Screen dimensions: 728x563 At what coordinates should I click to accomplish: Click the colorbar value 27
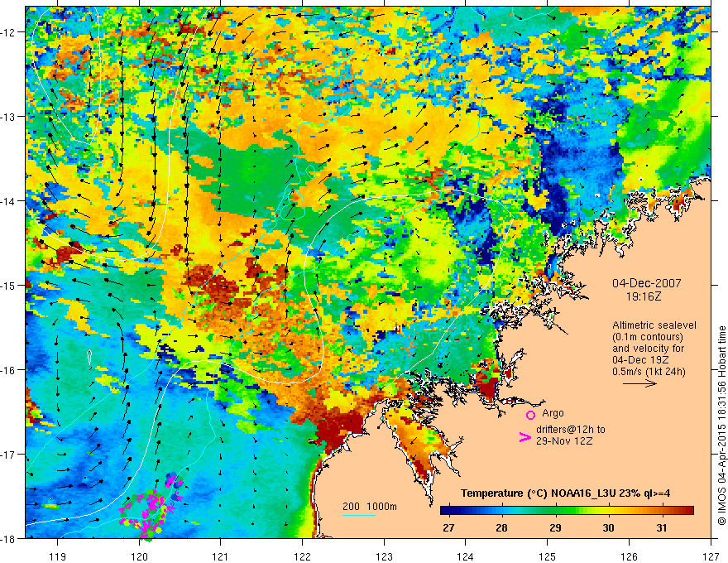[448, 527]
